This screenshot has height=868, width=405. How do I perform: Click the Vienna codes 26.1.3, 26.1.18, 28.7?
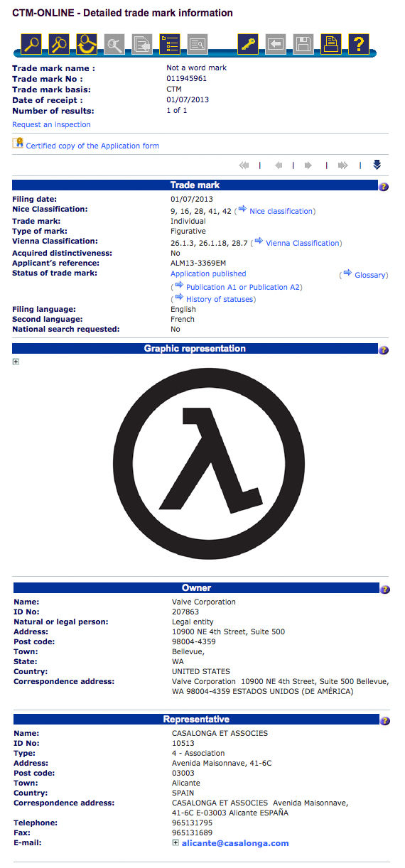click(209, 243)
